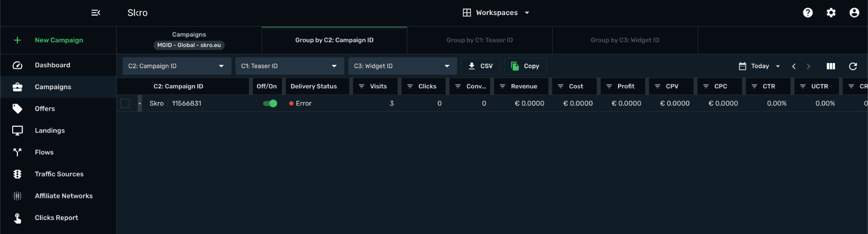Open Traffic Sources in the sidebar
Viewport: 868px width, 234px height.
pyautogui.click(x=58, y=174)
